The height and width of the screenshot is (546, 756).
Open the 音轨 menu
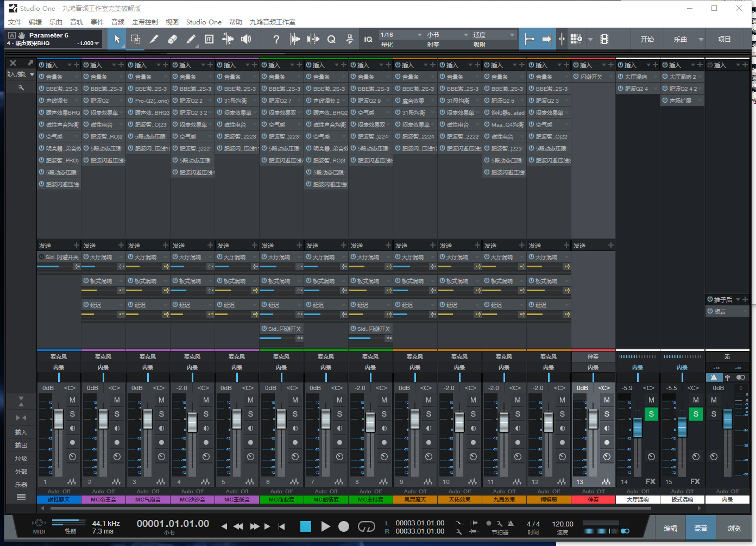click(76, 22)
